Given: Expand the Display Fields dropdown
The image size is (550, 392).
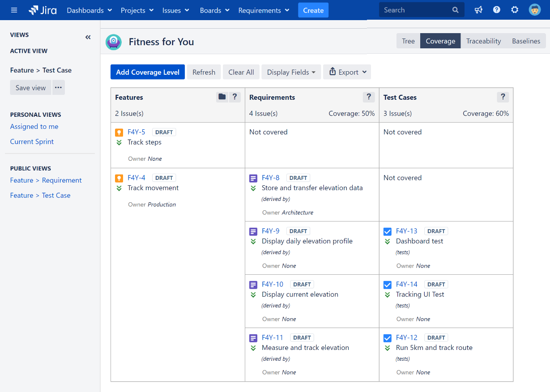Looking at the screenshot, I should tap(291, 72).
